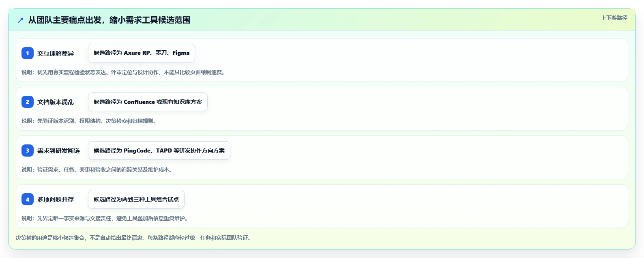Select the Axure RP、墨刀、Figma candidate path chip
The image size is (644, 258).
coord(142,53)
